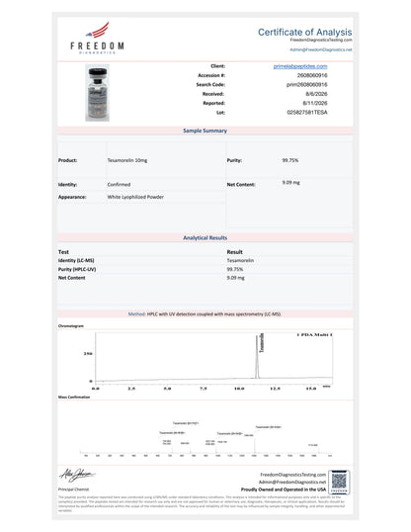Screen dimensions: 411x532
Task: Click Proudly Owned and Operated in the USA text
Action: click(284, 489)
